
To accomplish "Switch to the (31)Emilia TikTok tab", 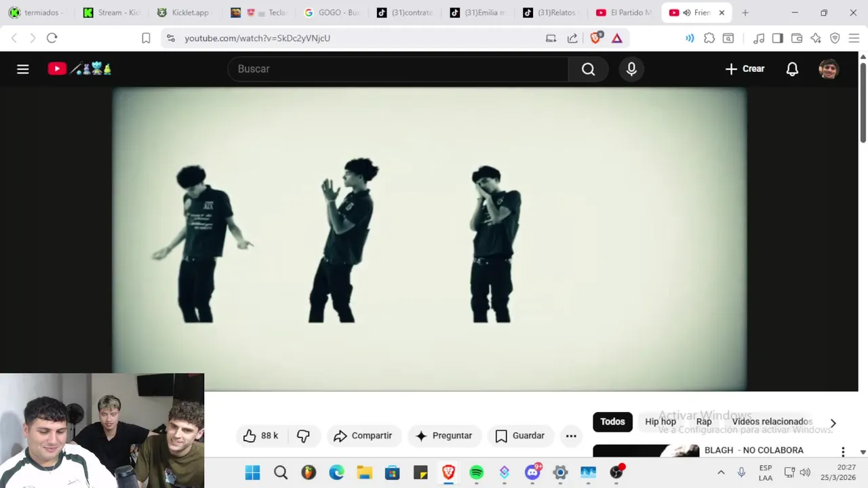I will pyautogui.click(x=478, y=13).
